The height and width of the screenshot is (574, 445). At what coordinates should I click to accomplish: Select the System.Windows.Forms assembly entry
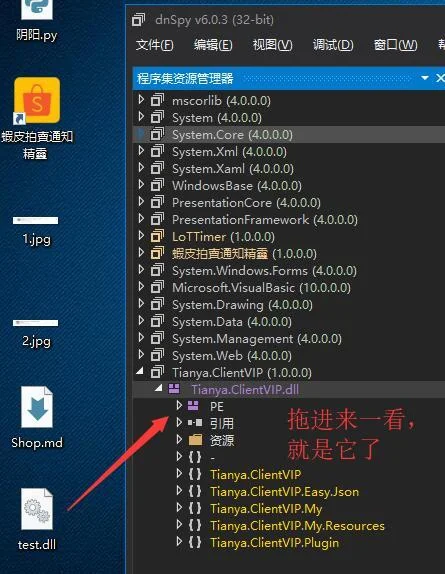[264, 271]
